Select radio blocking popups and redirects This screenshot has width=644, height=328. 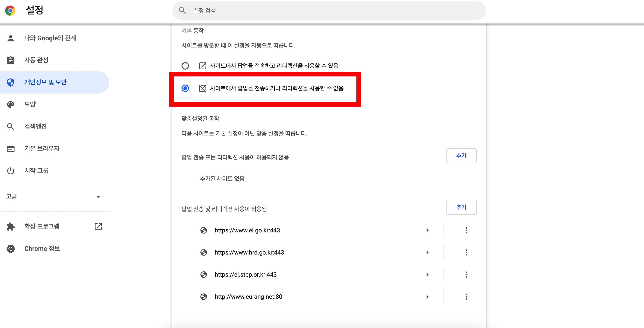tap(185, 88)
